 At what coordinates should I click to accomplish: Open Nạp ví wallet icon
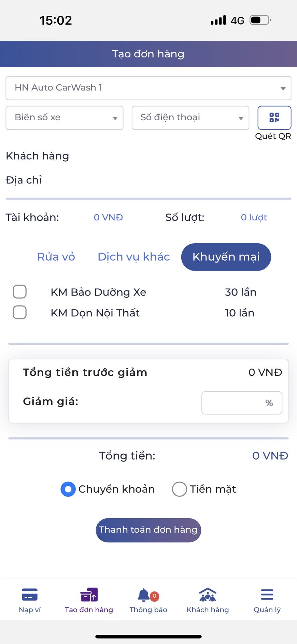(30, 595)
